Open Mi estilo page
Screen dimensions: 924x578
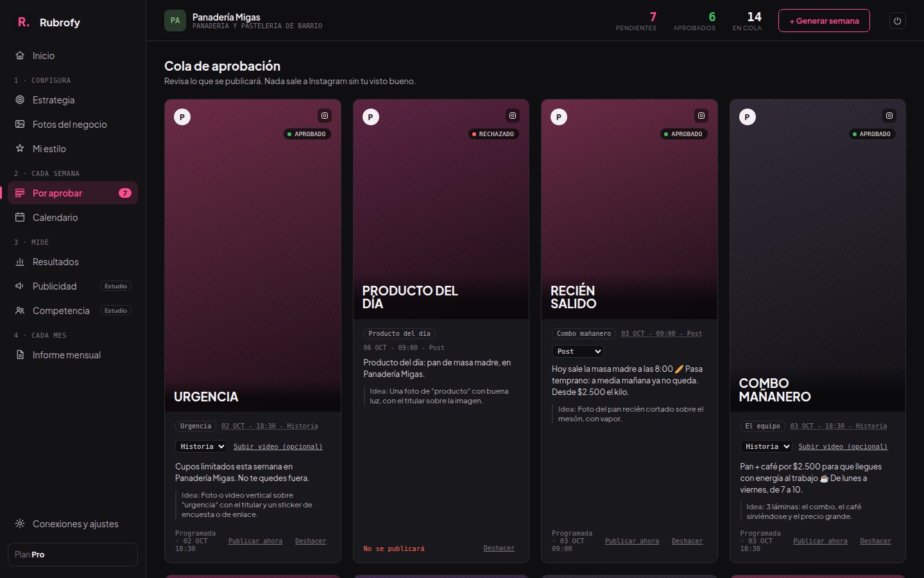tap(73, 149)
